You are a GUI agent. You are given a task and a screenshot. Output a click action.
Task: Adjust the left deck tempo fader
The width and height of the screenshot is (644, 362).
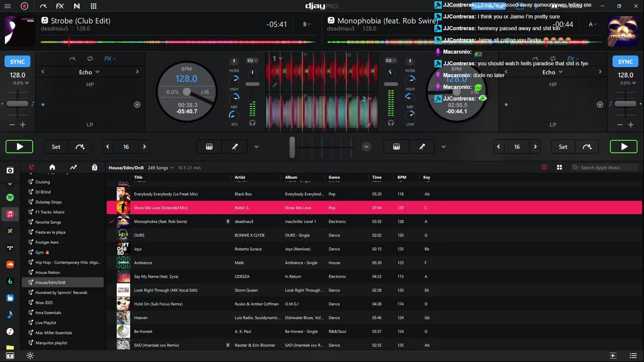pos(18,104)
